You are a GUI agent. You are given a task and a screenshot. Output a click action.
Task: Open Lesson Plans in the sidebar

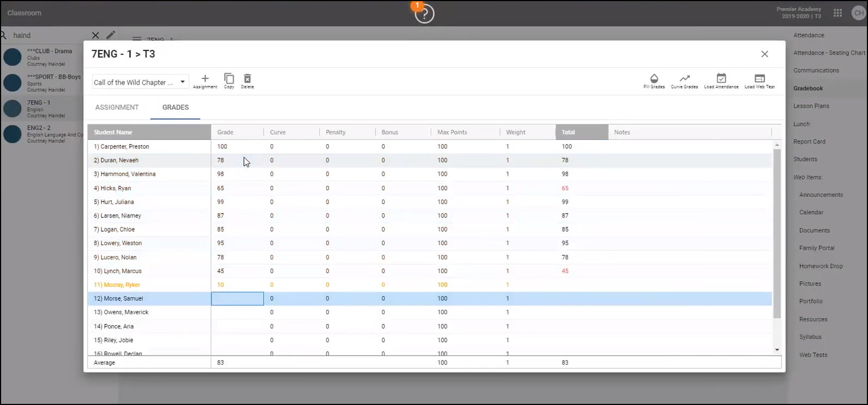pos(811,106)
